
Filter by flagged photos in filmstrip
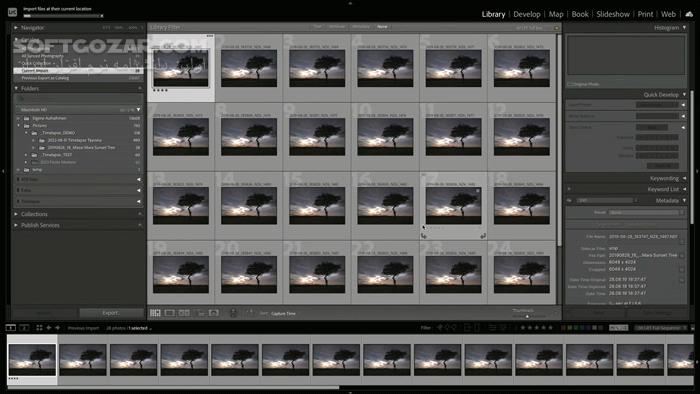tap(439, 328)
